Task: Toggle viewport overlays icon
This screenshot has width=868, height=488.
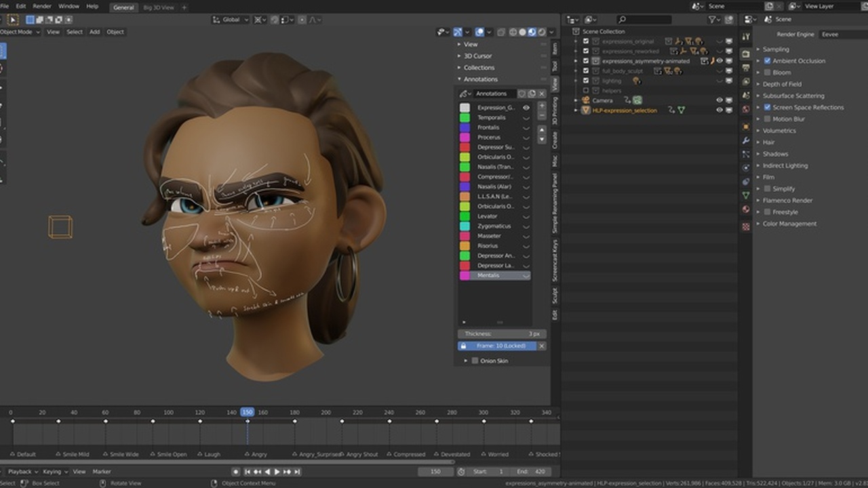Action: pyautogui.click(x=480, y=31)
